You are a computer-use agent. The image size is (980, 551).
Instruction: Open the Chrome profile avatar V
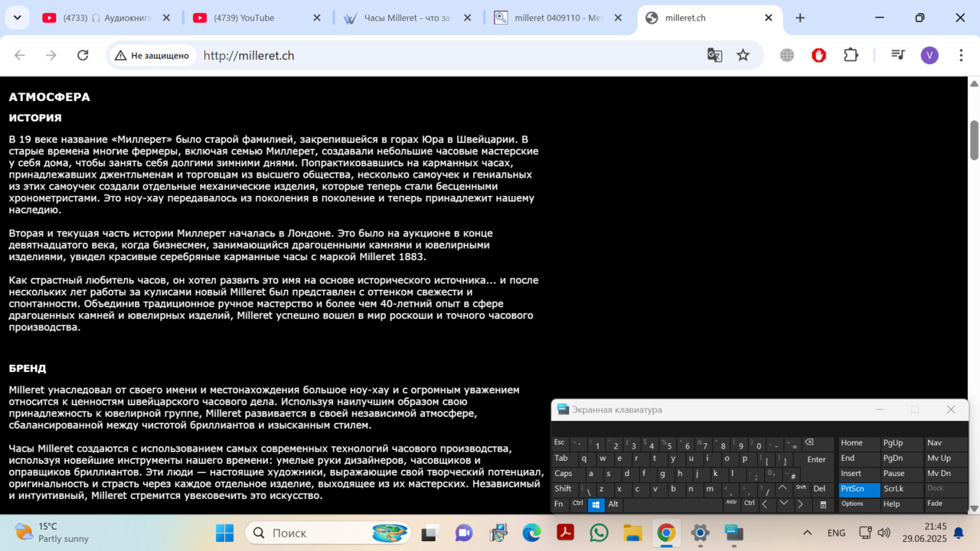coord(929,55)
